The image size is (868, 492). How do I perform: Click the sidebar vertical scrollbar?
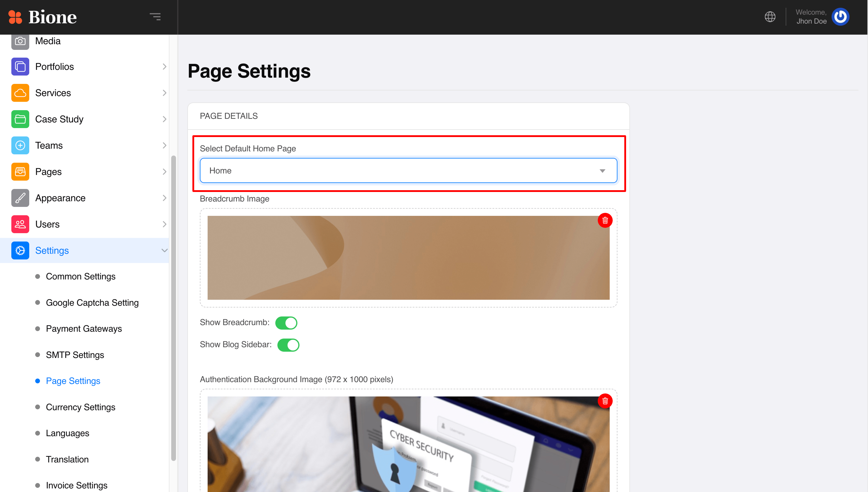coord(174,308)
